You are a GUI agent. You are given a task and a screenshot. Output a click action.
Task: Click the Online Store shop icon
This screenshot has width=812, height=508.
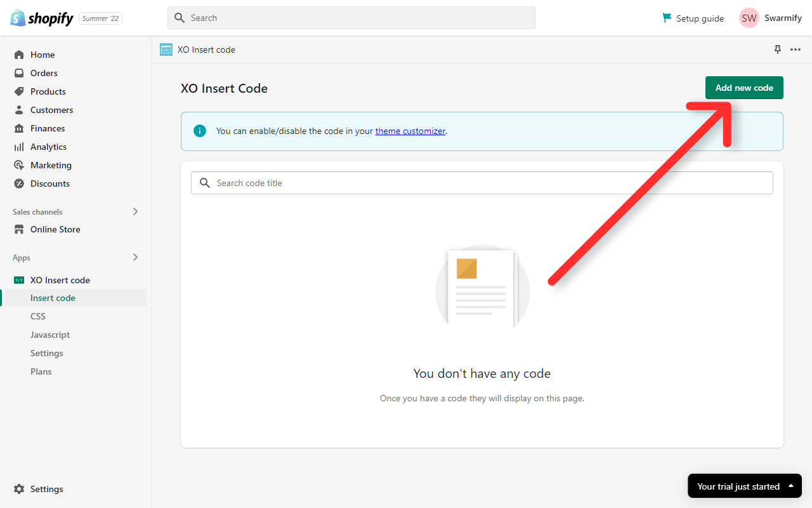pos(19,229)
